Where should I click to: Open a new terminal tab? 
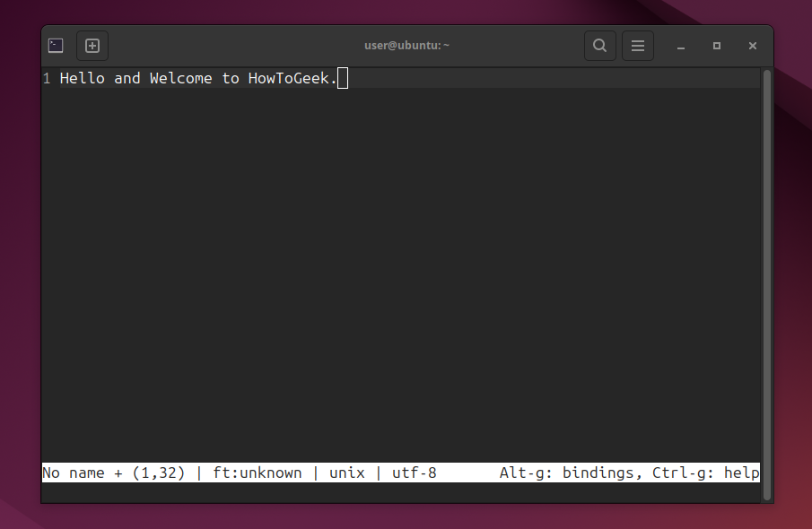pos(92,46)
